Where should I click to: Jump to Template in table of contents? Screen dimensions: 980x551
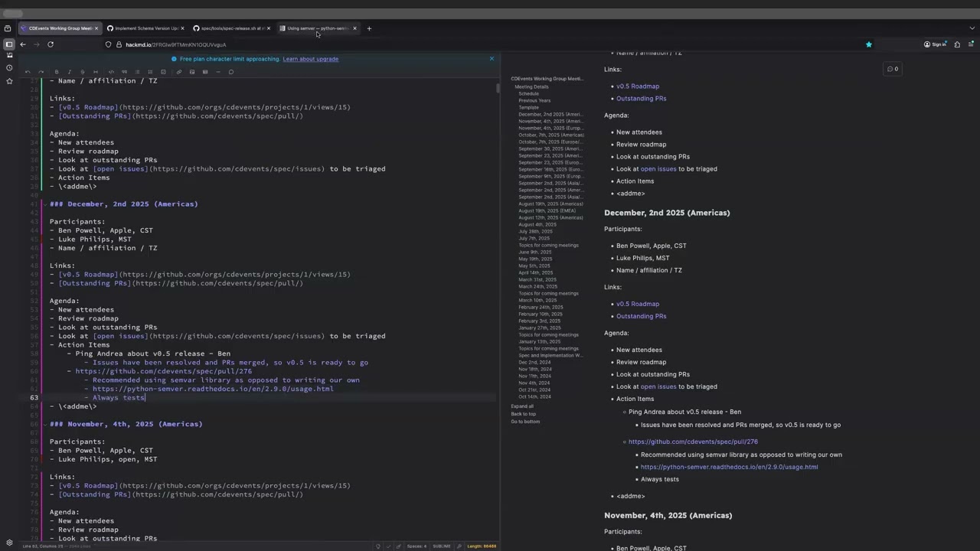[x=528, y=107]
